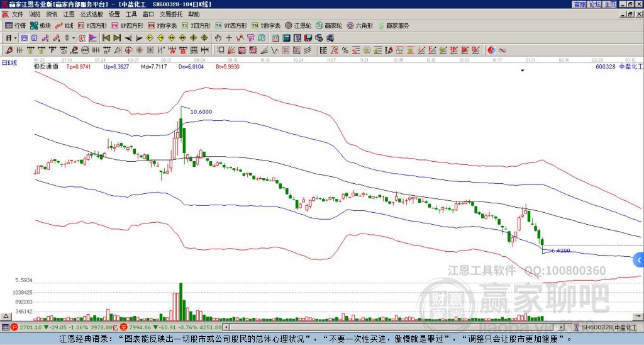Open T四方形 time square

pyautogui.click(x=196, y=25)
